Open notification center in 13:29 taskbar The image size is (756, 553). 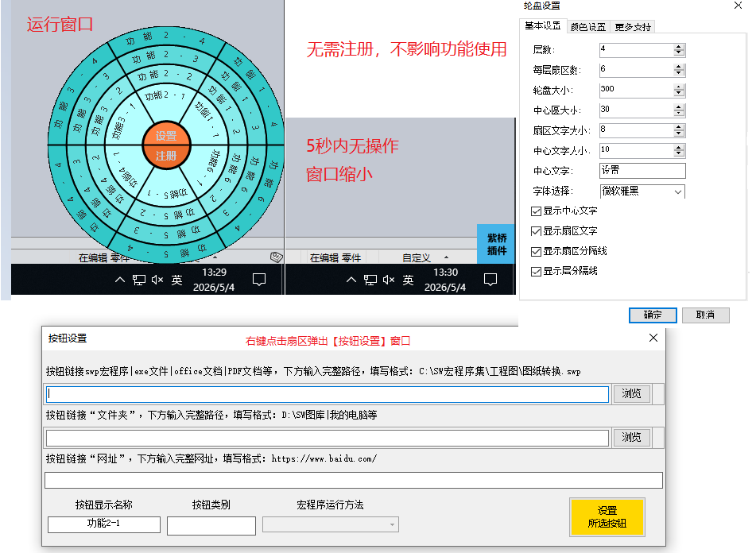(259, 280)
